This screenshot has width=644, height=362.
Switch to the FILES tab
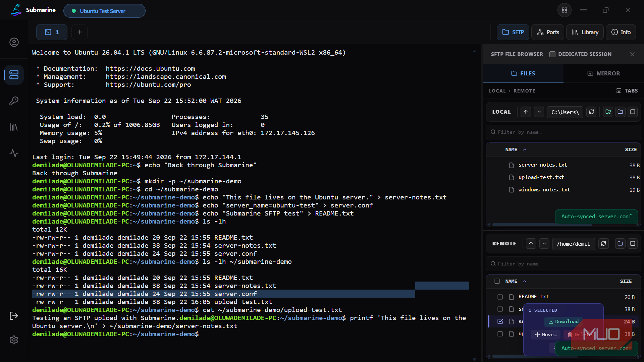pos(523,73)
